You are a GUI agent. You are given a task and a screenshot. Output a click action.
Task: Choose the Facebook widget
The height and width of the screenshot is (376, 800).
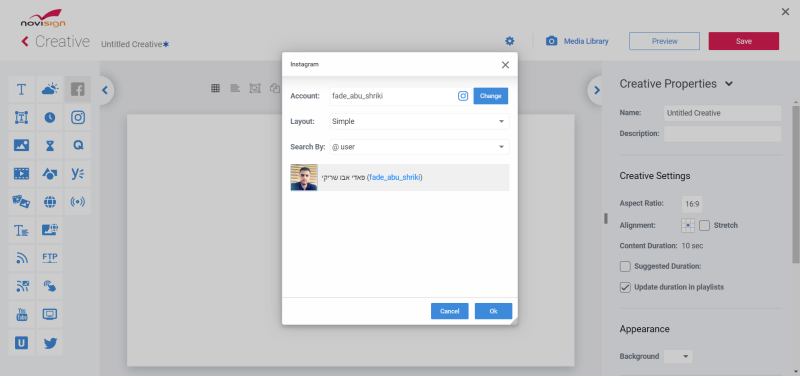click(78, 89)
